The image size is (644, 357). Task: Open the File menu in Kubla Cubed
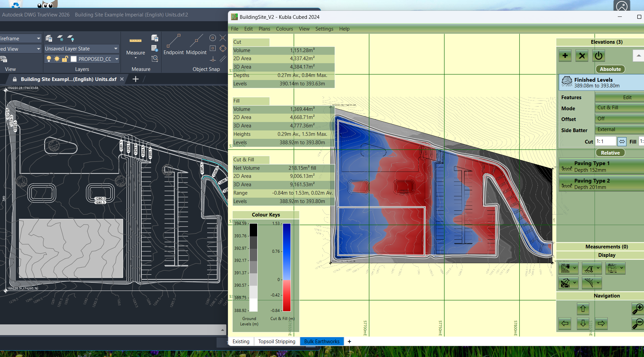point(235,29)
